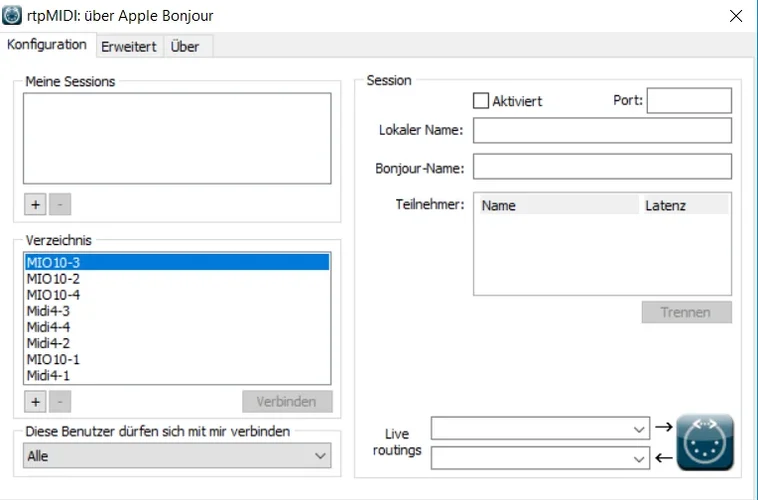Open the outgoing Live routings dropdown
This screenshot has width=758, height=500.
(x=540, y=428)
